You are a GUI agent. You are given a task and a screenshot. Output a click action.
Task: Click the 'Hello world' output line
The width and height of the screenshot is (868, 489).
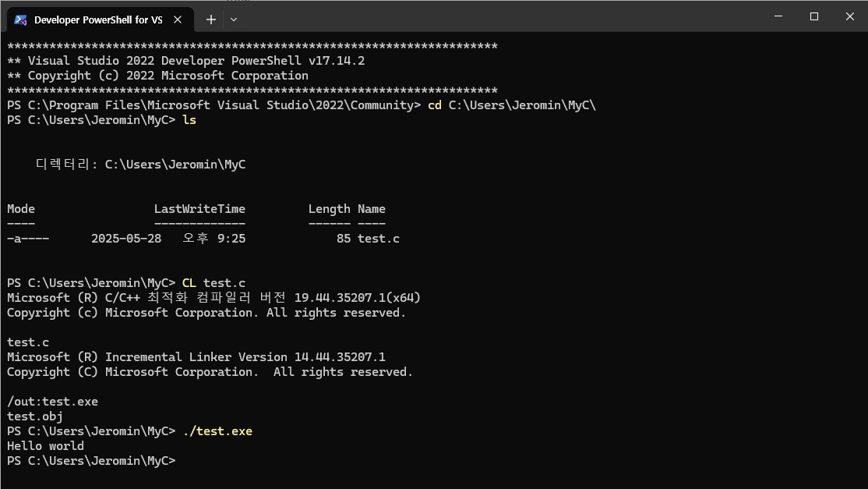tap(45, 446)
